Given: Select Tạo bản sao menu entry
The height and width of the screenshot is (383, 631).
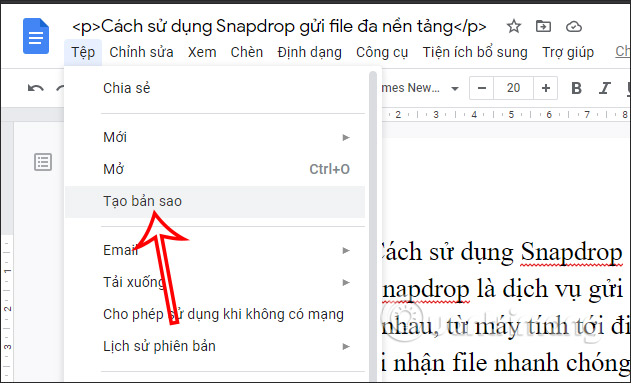Looking at the screenshot, I should 215,202.
